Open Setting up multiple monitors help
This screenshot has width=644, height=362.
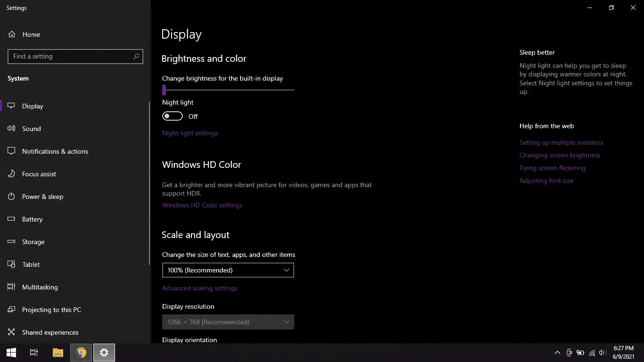(561, 142)
